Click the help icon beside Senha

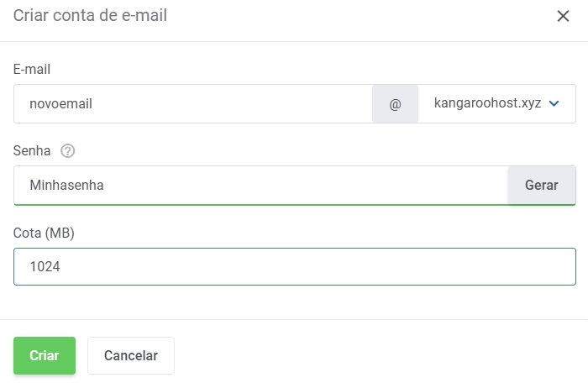pyautogui.click(x=68, y=151)
